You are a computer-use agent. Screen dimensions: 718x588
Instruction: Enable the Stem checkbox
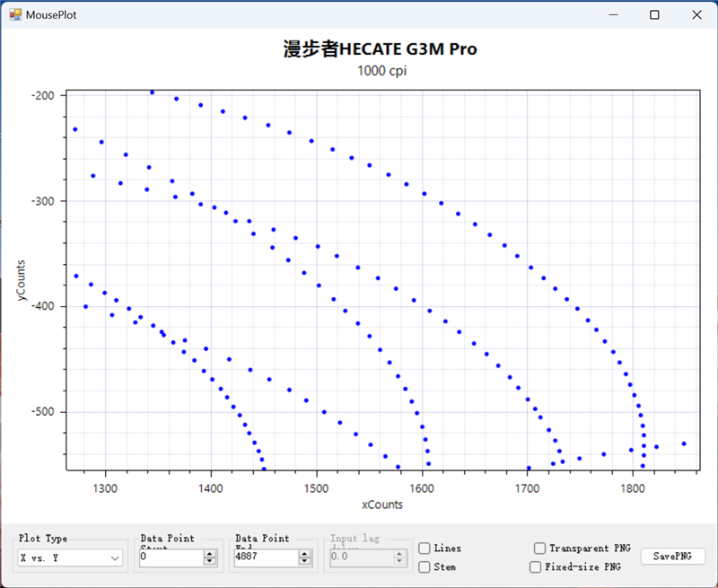pyautogui.click(x=425, y=567)
